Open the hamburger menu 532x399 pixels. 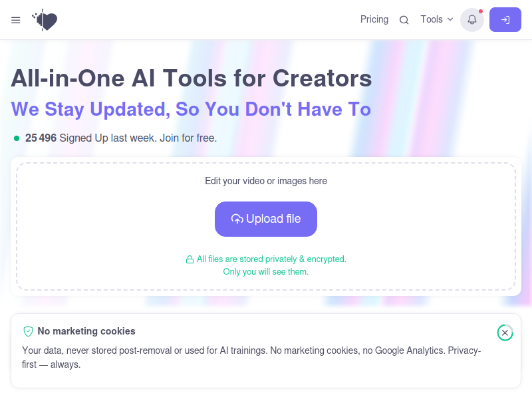coord(15,20)
